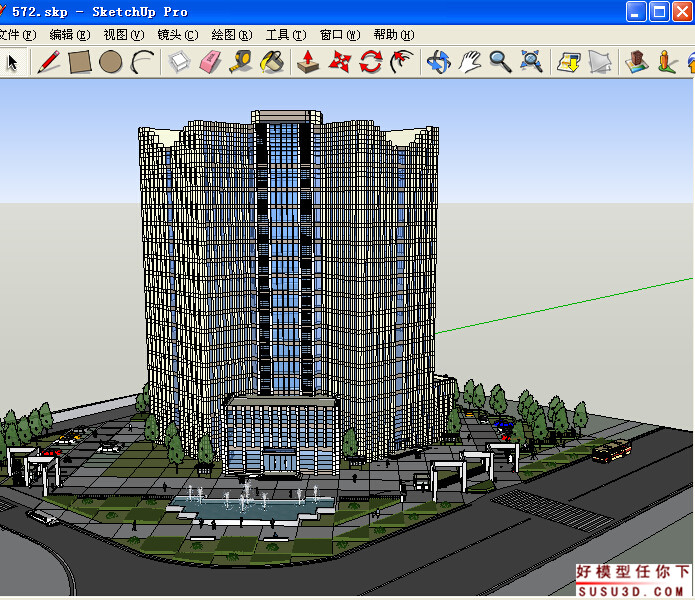Click the Get Models icon
The height and width of the screenshot is (600, 695).
pos(569,62)
